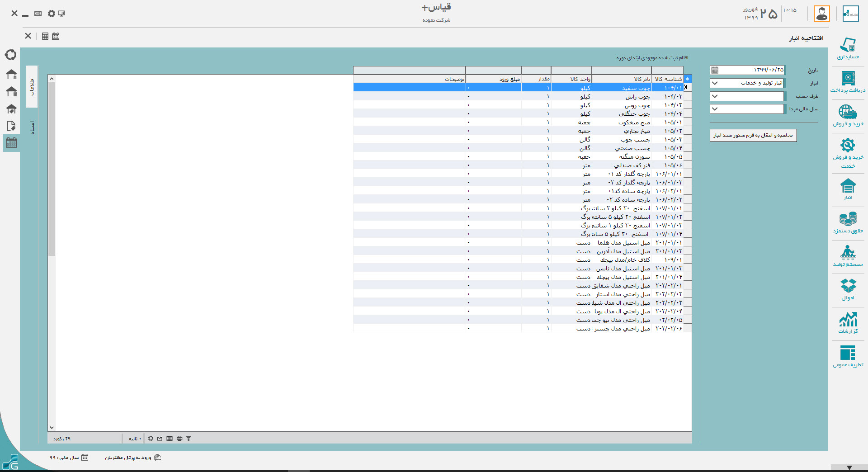
Task: Click item code ۲۰۲/۰۲/۰۶ cell
Action: tap(667, 328)
